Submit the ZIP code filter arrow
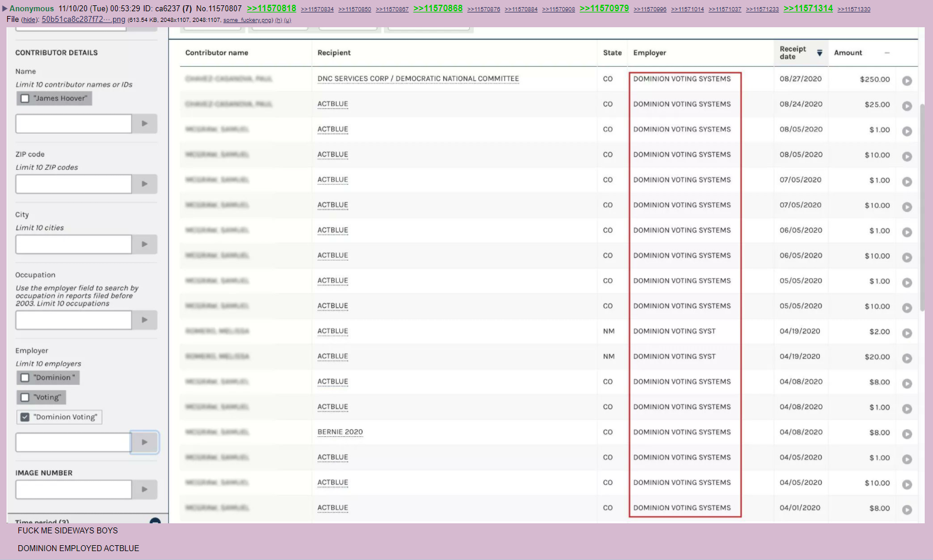933x560 pixels. (145, 184)
